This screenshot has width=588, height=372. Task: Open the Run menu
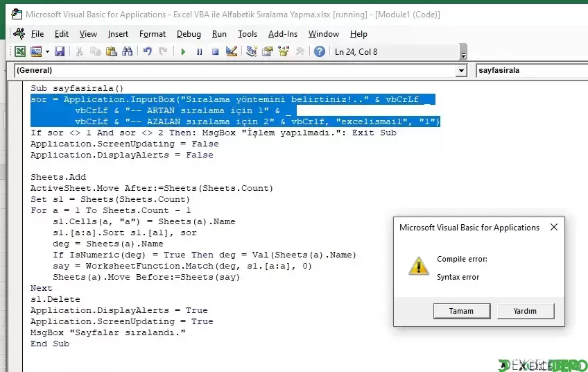219,34
